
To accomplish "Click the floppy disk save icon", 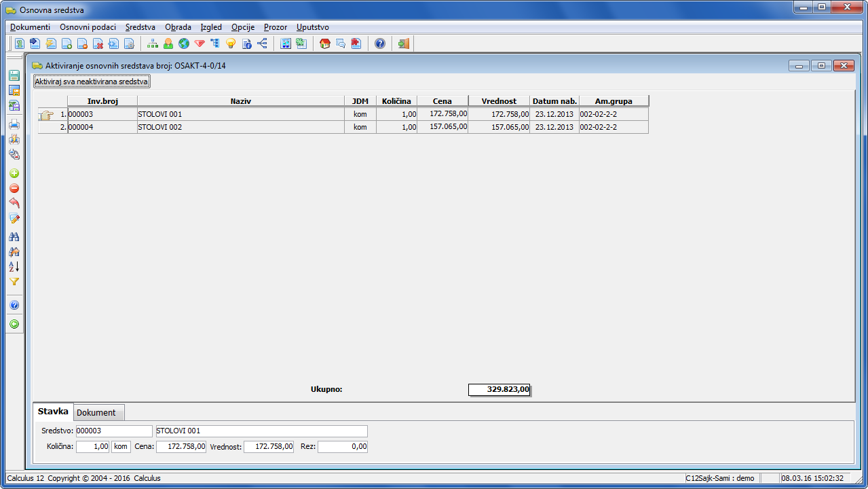I will point(14,75).
